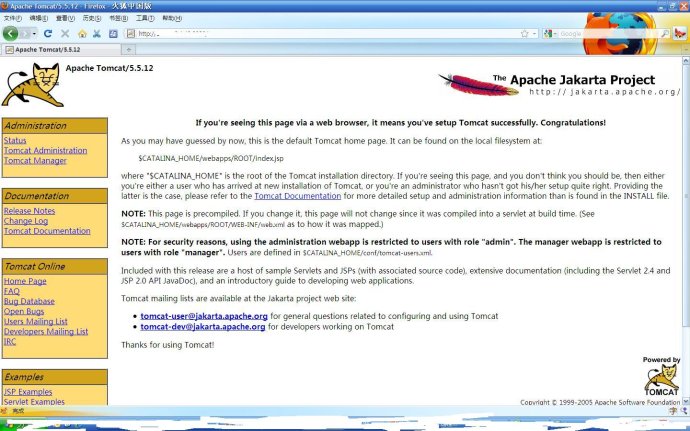The height and width of the screenshot is (431, 690).
Task: Click the tomcat-user@jakarta.apache.org email link
Action: click(204, 316)
